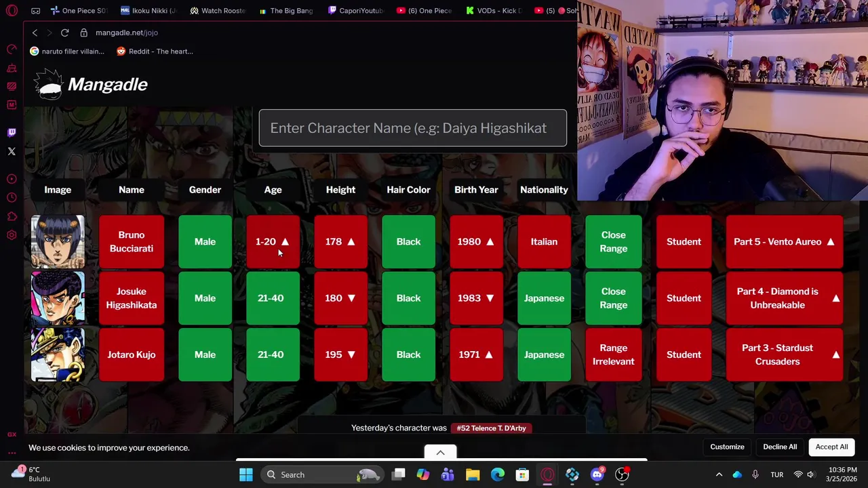The width and height of the screenshot is (868, 488).
Task: Open OBS Studio from the taskbar
Action: [x=622, y=474]
